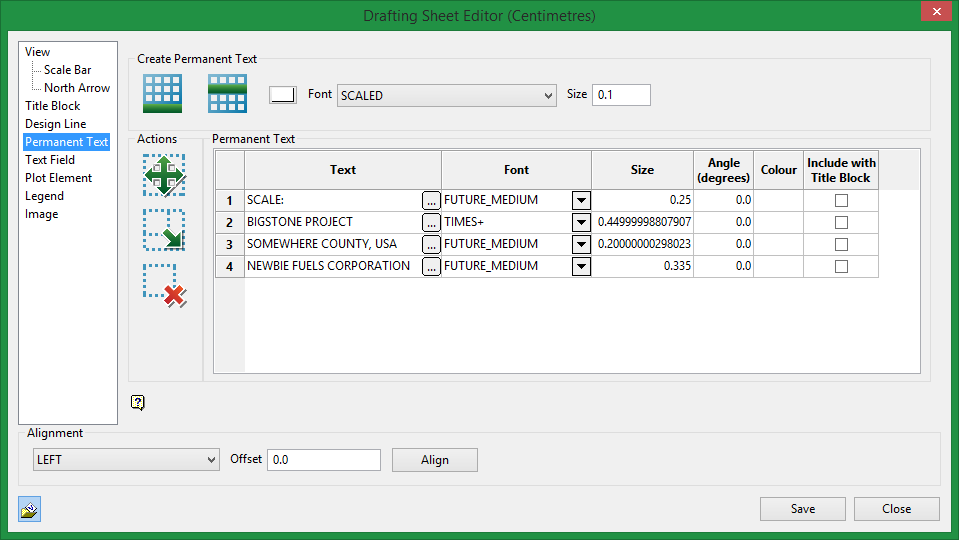Go to the Legend section
This screenshot has height=540, width=959.
click(x=44, y=196)
